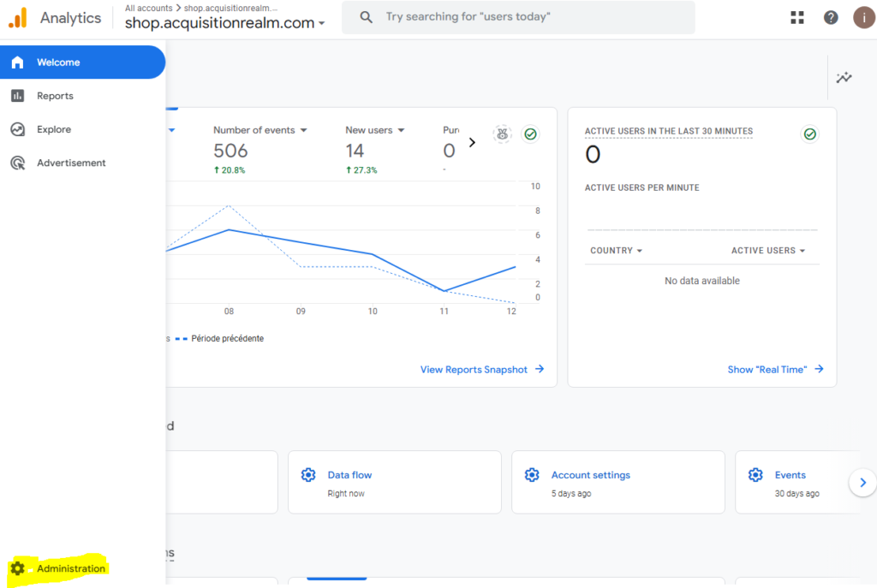
Task: Click the Data flow gear icon
Action: tap(308, 475)
